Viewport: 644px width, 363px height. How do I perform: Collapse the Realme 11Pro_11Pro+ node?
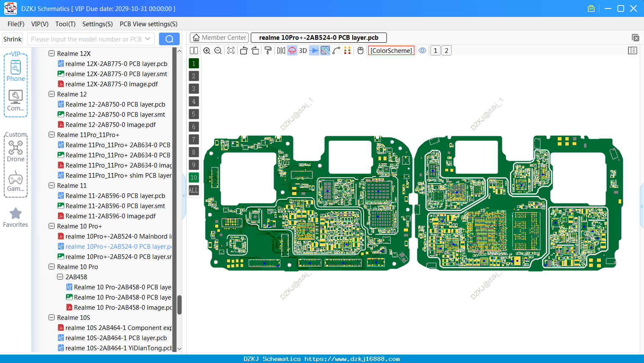52,135
